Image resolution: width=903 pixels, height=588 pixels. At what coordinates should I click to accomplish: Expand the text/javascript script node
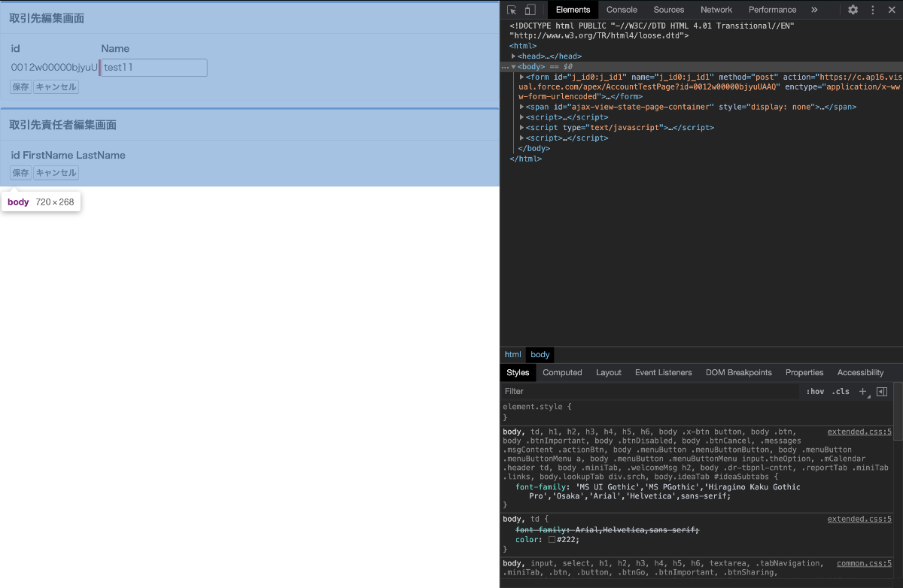pos(522,128)
